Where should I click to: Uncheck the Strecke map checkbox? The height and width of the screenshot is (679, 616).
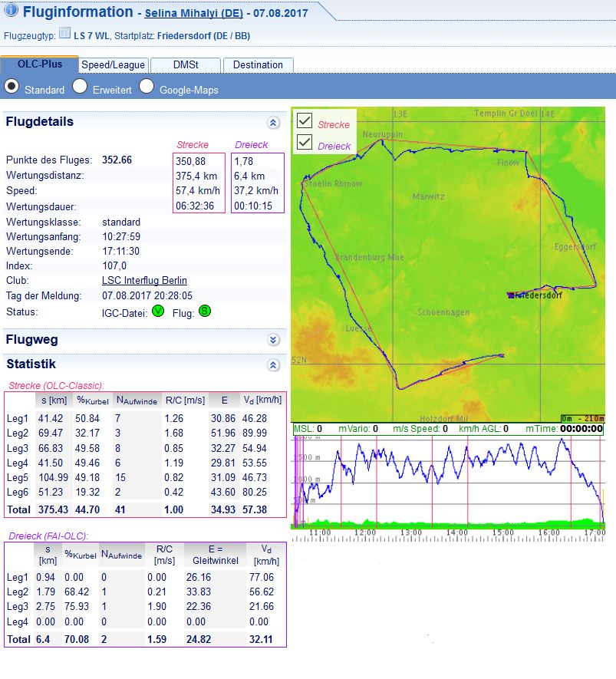click(x=305, y=121)
